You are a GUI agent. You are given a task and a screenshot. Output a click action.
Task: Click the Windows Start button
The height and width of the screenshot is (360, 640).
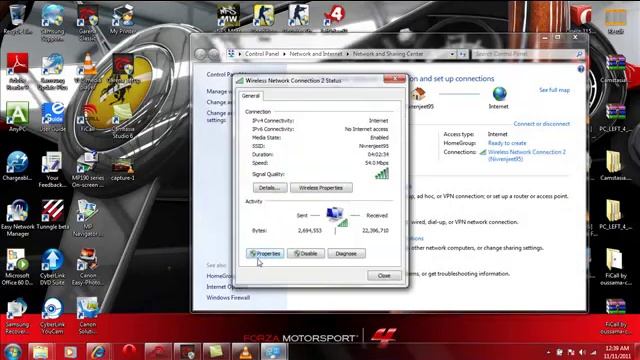(x=13, y=351)
